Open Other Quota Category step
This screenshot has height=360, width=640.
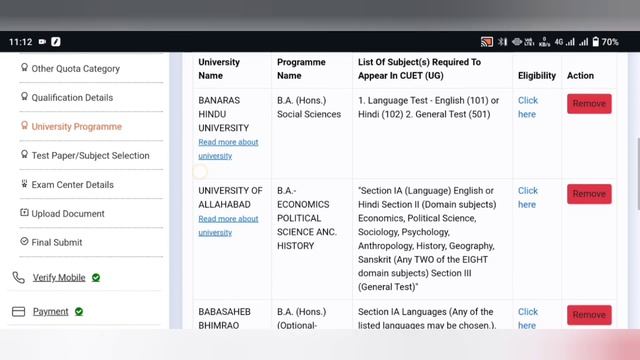pos(76,69)
